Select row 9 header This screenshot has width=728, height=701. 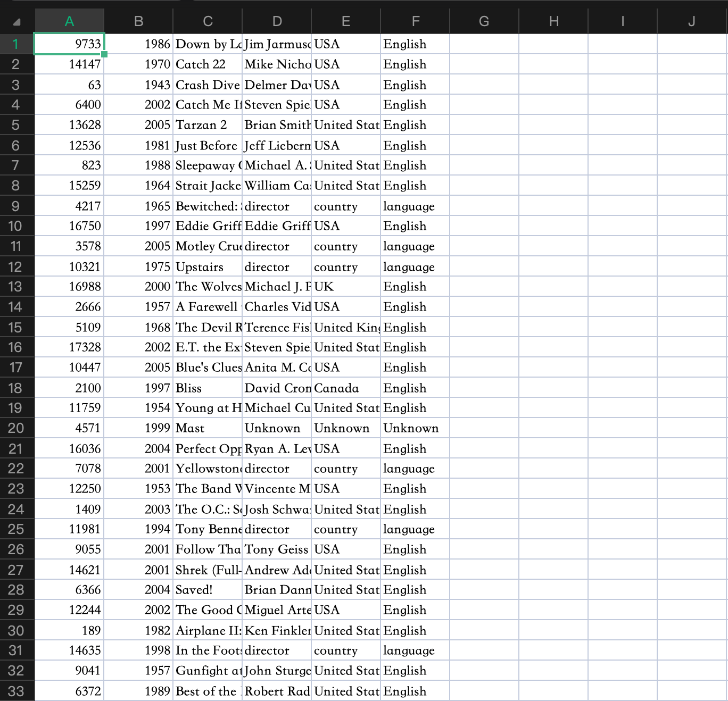[x=17, y=206]
